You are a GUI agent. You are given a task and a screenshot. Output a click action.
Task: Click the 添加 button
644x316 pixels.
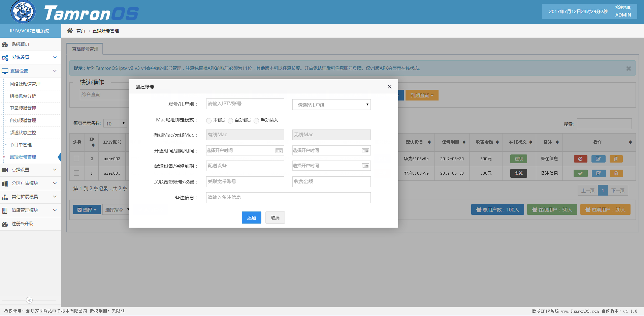[x=252, y=218]
